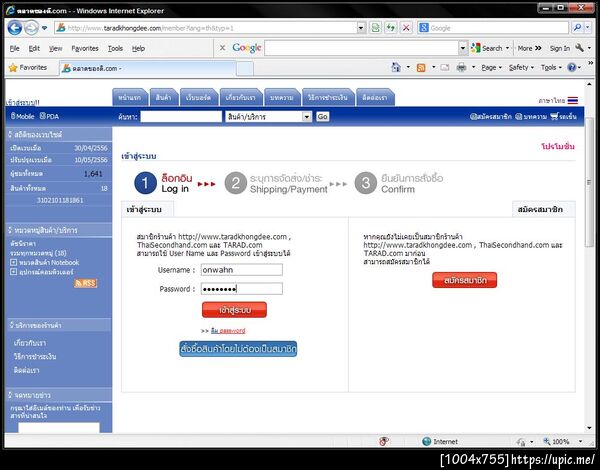
Task: Open the Edit menu
Action: tap(34, 48)
